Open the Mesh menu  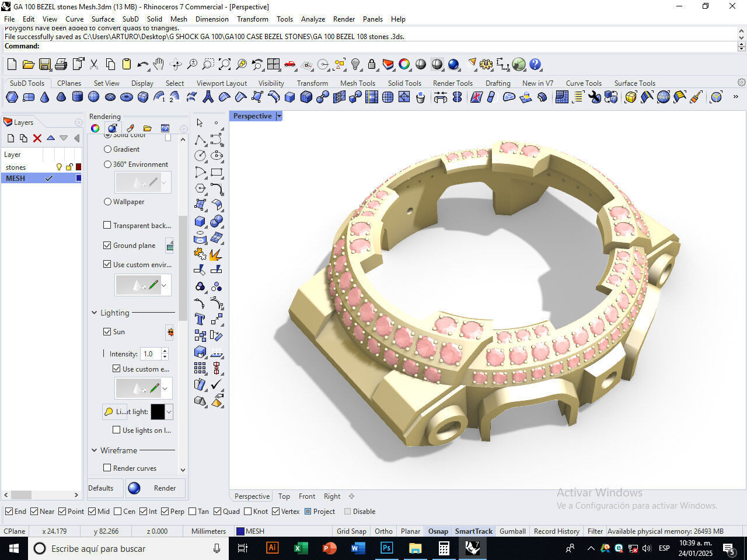tap(179, 19)
